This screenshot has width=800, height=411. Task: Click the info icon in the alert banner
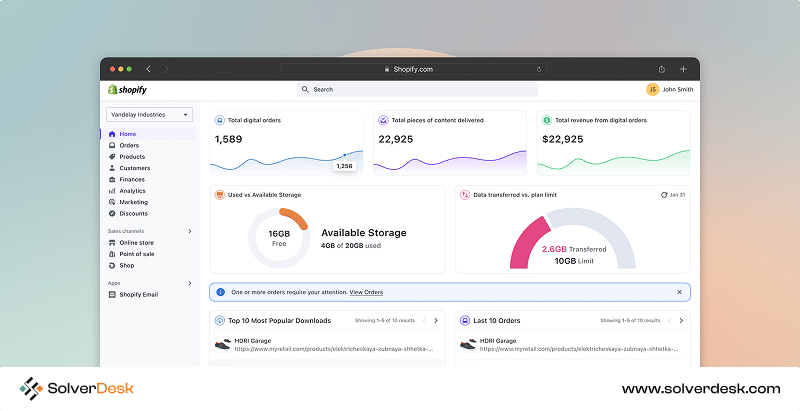[220, 292]
